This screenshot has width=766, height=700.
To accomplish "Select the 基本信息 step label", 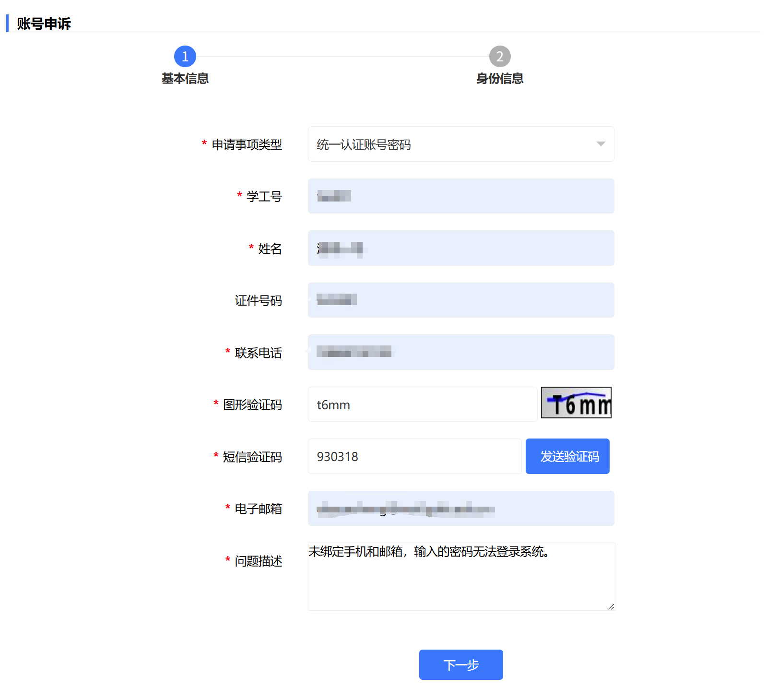I will click(185, 79).
